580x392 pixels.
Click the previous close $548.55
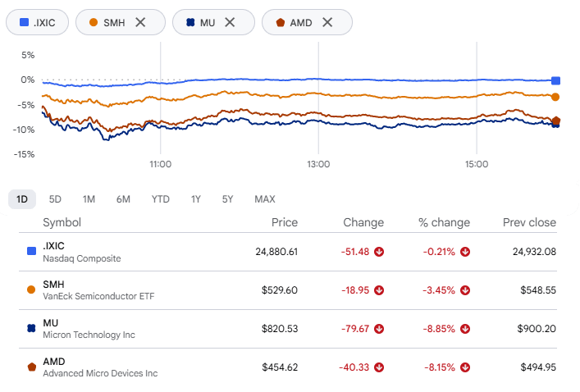(538, 290)
